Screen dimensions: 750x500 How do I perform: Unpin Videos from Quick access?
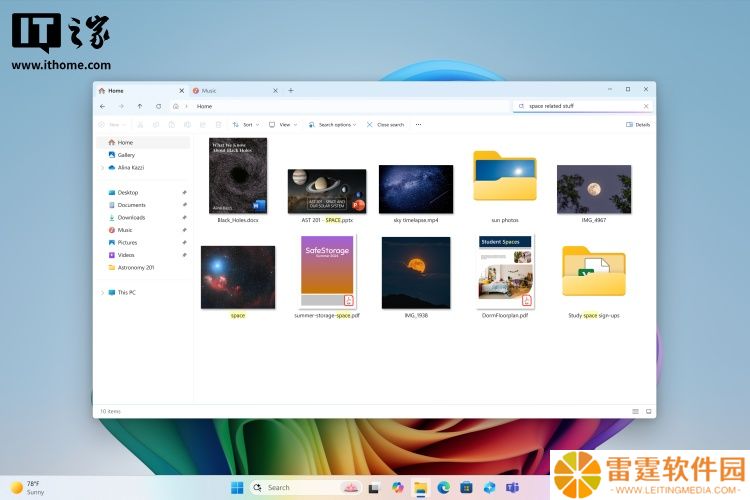click(x=184, y=255)
